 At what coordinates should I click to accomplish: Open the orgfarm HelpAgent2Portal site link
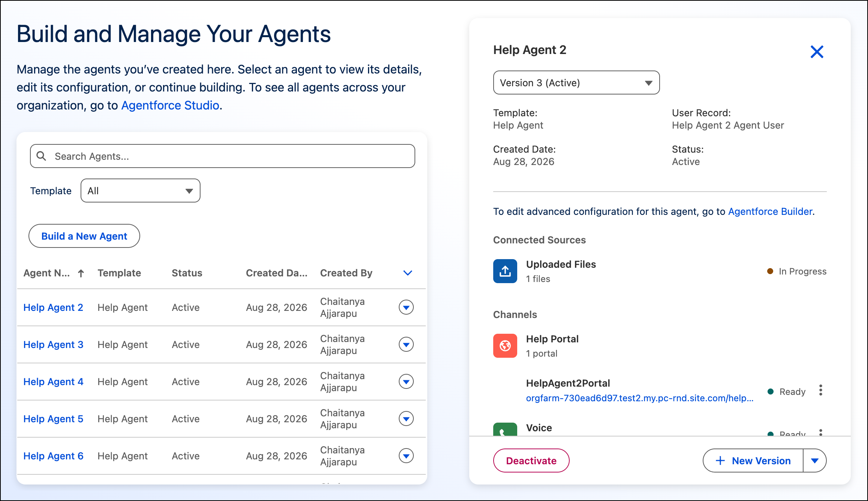tap(640, 398)
